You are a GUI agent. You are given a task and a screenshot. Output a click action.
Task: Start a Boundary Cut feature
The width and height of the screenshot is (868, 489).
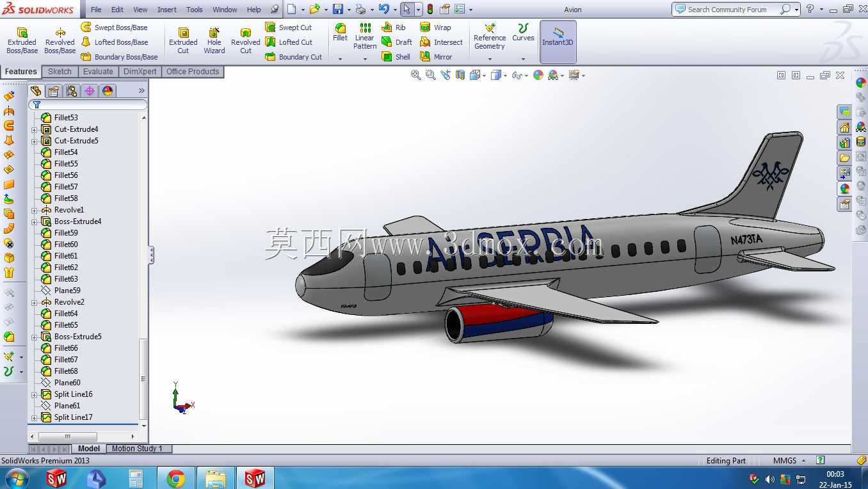[294, 57]
